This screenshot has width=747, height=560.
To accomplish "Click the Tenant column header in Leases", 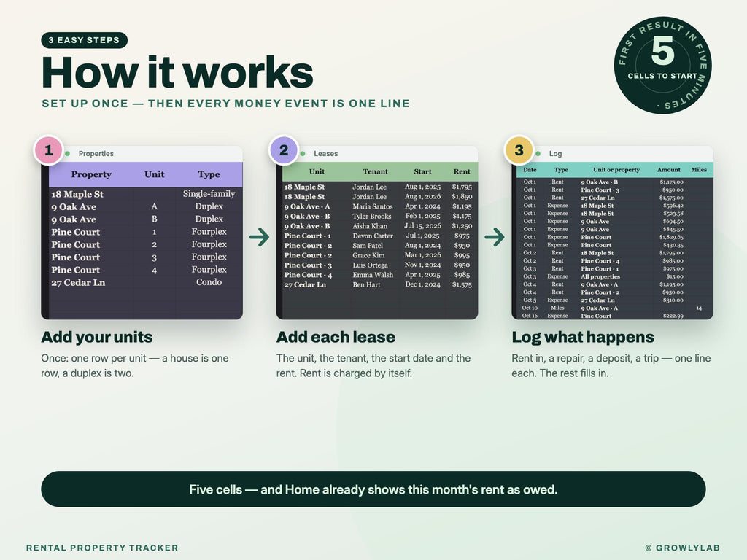I will (376, 171).
